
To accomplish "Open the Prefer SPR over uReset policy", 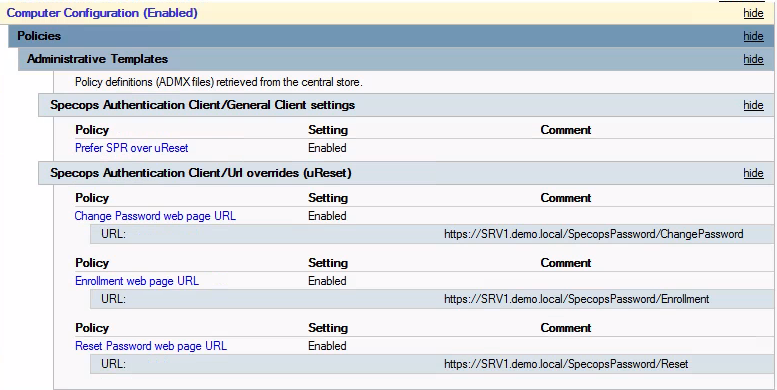I will 131,148.
